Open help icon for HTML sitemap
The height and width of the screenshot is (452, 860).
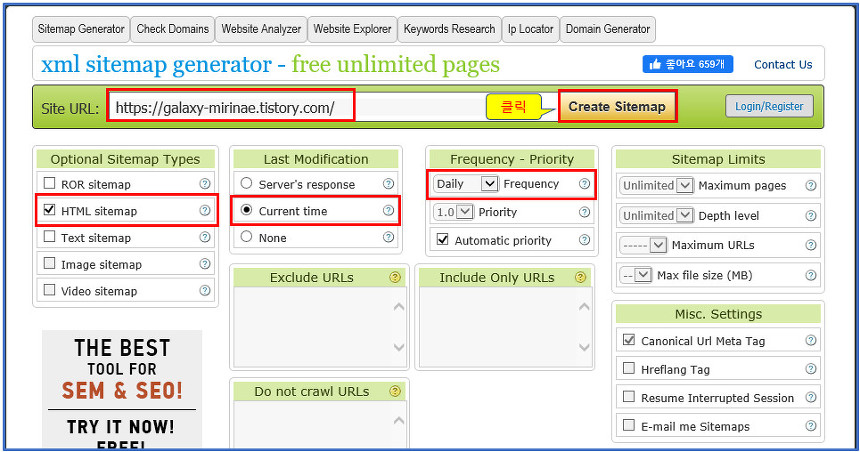pos(205,210)
